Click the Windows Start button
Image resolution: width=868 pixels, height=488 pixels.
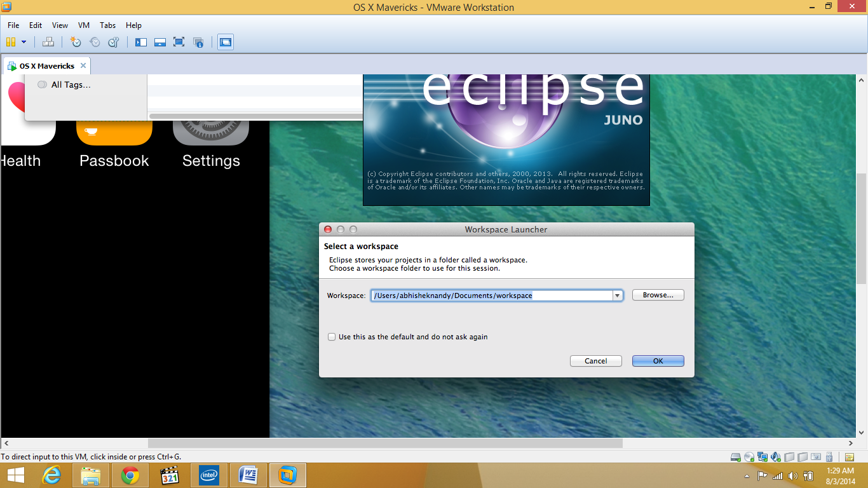[x=15, y=475]
